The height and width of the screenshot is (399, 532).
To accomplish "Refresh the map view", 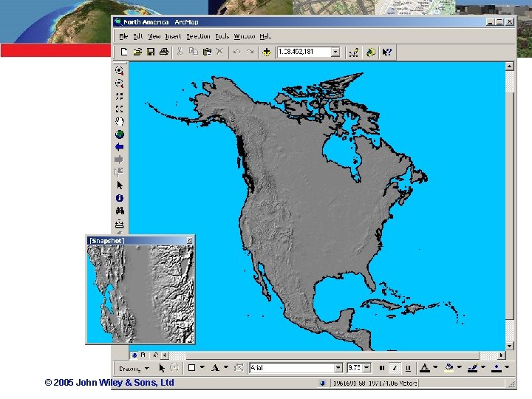I will click(156, 355).
